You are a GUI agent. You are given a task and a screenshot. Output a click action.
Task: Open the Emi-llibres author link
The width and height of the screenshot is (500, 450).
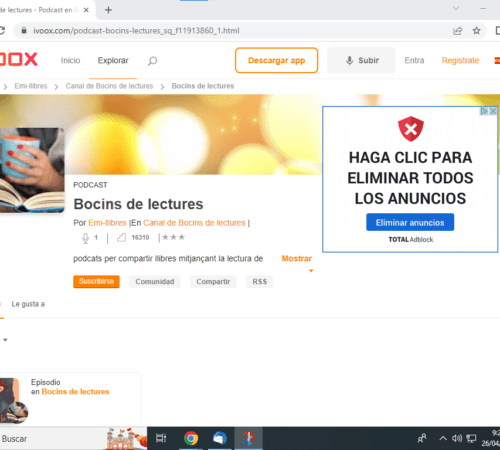point(107,223)
